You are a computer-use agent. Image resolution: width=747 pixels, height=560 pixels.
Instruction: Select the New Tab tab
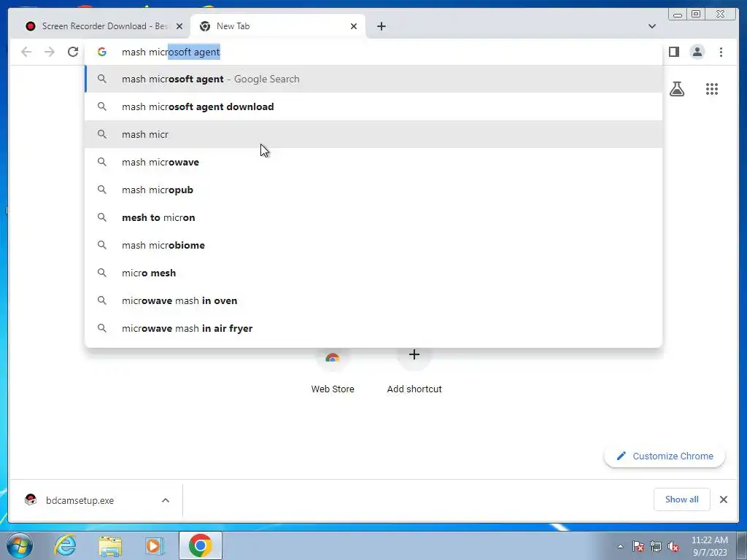278,26
